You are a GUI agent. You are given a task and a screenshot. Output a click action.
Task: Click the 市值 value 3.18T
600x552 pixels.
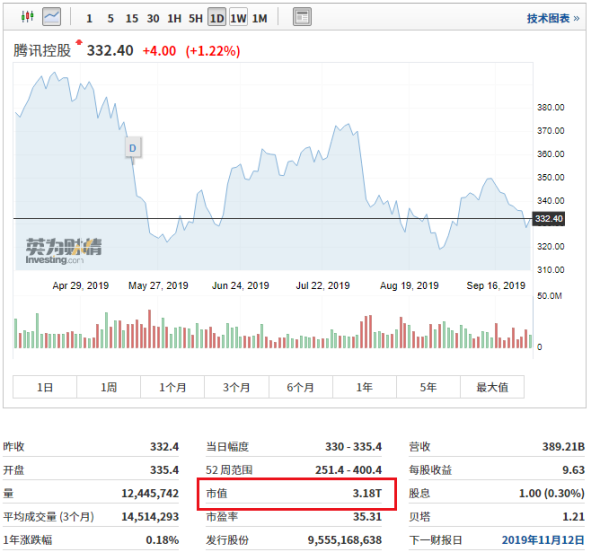[x=367, y=493]
